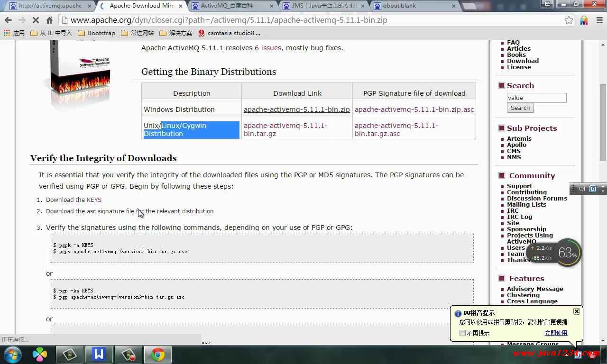
Task: Click the colorful extension icon beside the star
Action: coord(584,20)
